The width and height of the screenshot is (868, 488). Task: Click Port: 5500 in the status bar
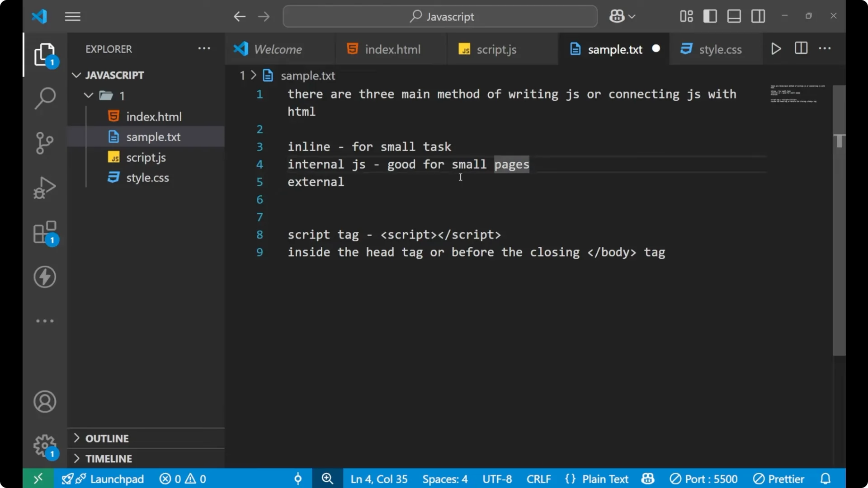[704, 479]
